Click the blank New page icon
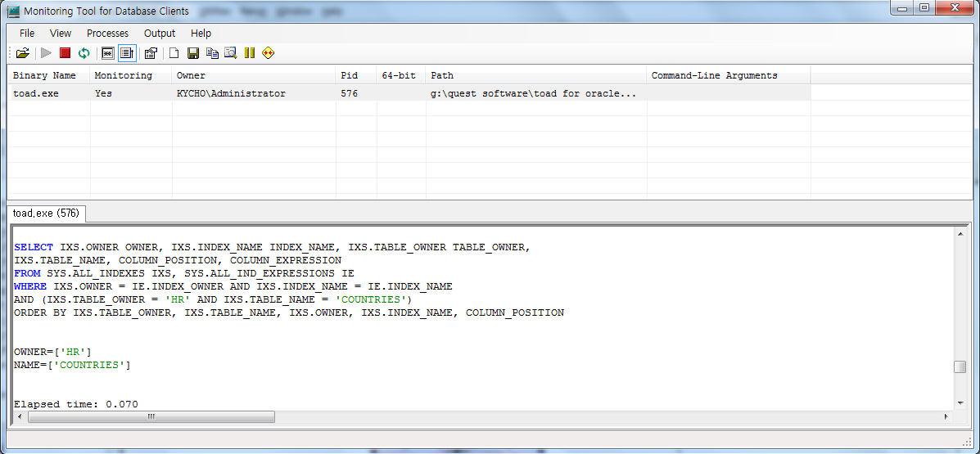 click(174, 53)
